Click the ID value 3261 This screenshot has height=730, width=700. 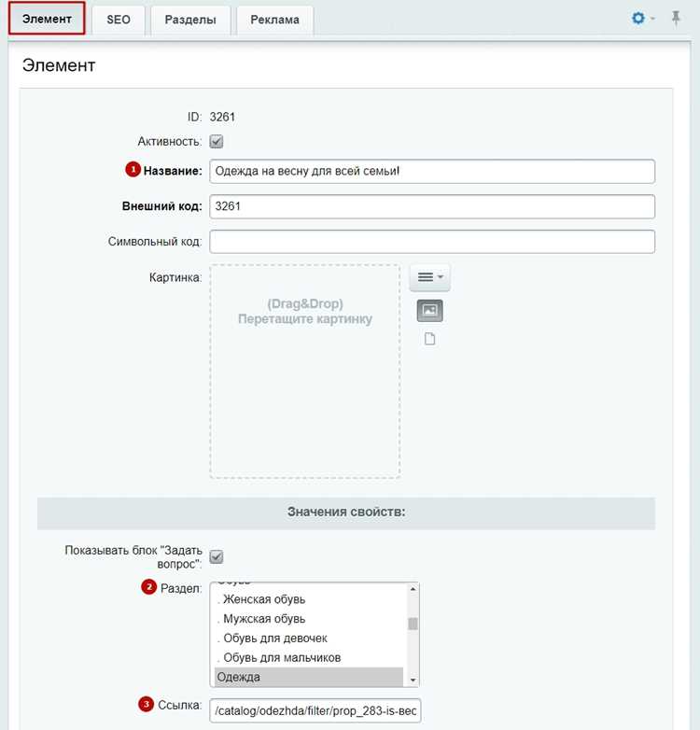coord(222,117)
